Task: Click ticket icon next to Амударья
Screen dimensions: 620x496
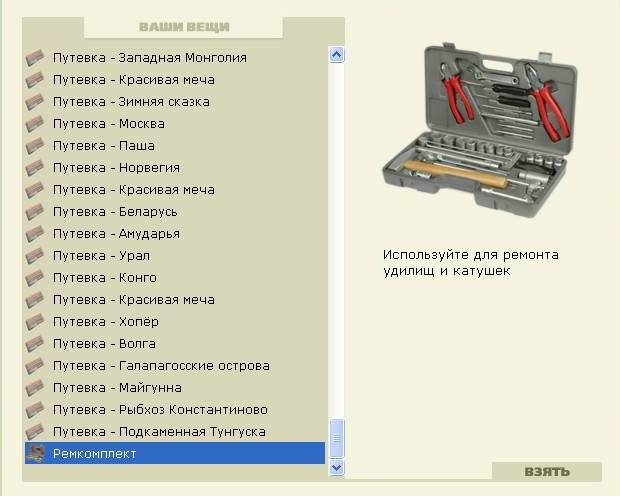Action: (34, 234)
